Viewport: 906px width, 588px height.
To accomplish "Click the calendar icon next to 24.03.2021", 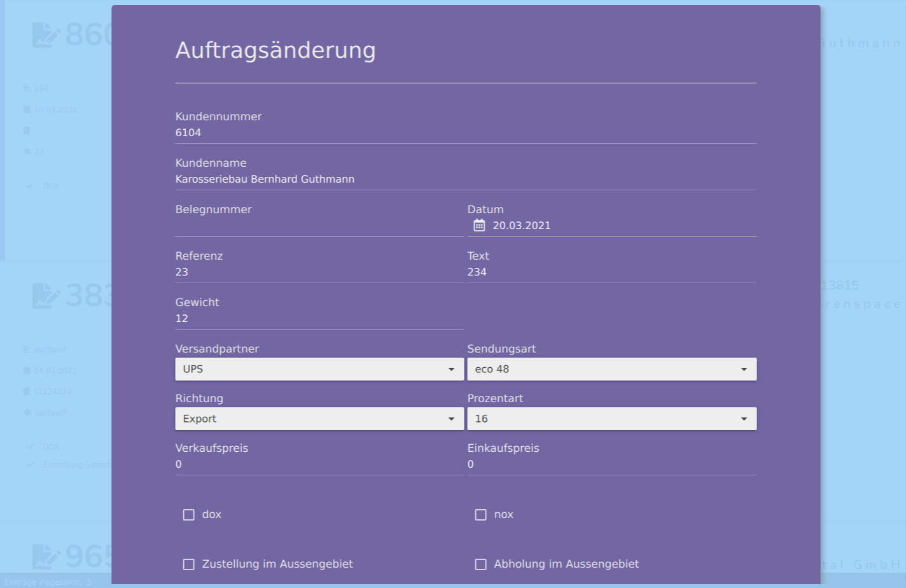I will click(x=27, y=370).
